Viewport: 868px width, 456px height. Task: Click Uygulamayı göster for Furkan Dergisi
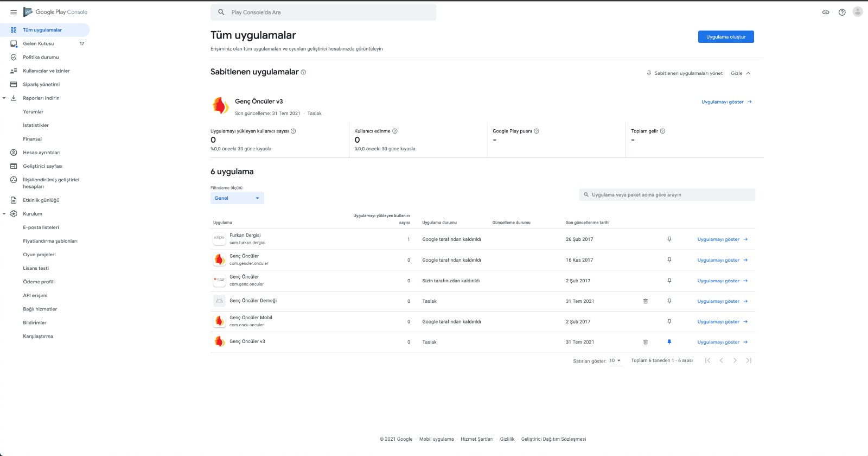[723, 239]
